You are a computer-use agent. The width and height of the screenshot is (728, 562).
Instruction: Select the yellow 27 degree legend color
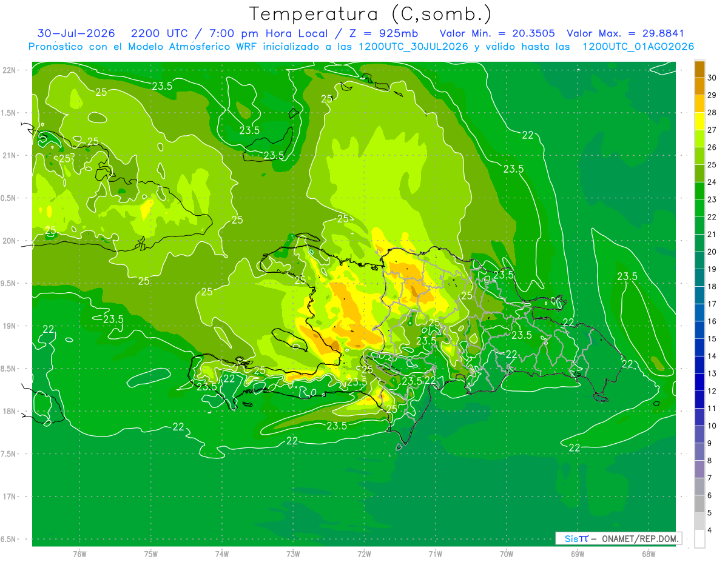click(699, 122)
